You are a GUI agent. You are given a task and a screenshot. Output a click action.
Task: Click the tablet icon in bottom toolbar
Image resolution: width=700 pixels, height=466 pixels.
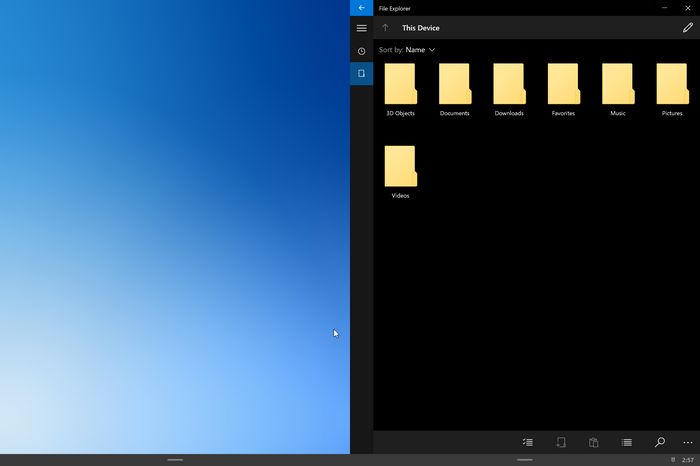point(561,442)
